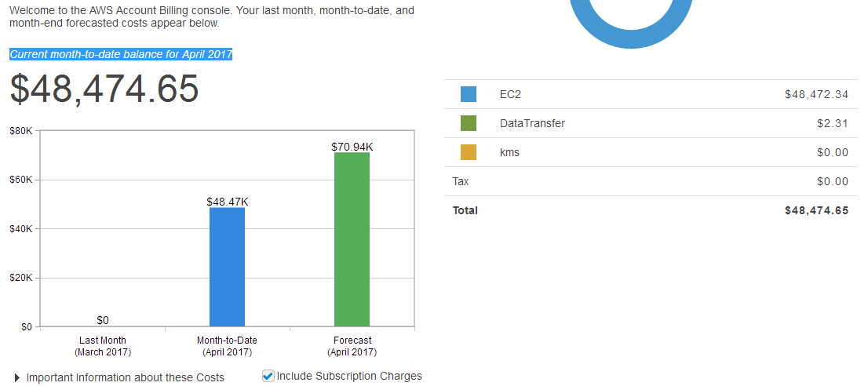Image resolution: width=868 pixels, height=386 pixels.
Task: Click the Total amount $48,474.65 in table
Action: [x=816, y=210]
